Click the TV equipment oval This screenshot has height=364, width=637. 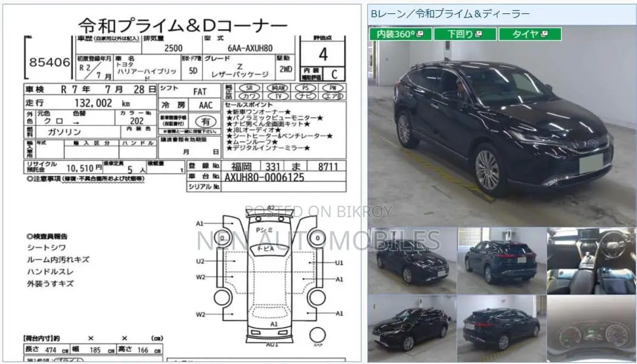[278, 96]
